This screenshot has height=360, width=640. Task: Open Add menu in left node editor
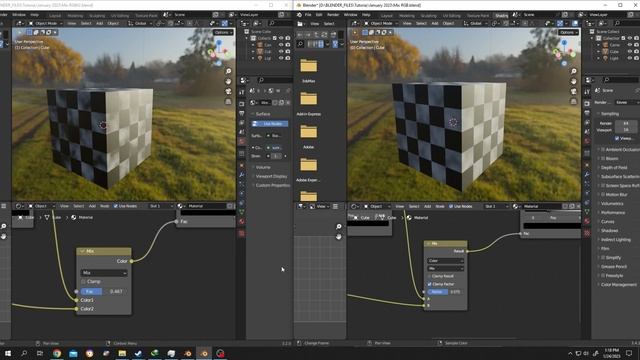pyautogui.click(x=92, y=206)
